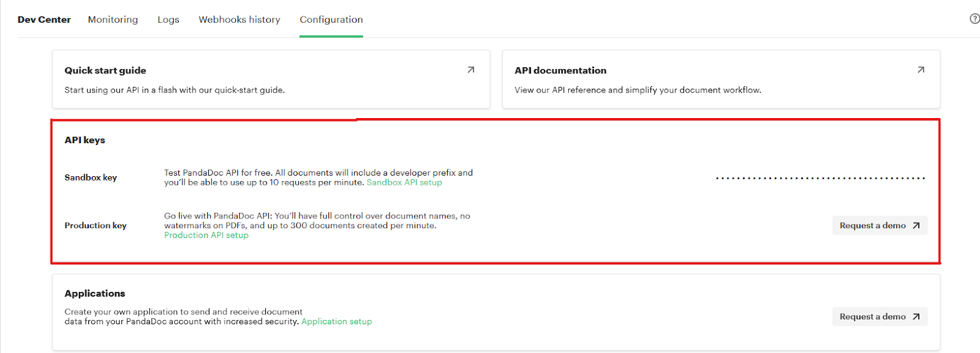The width and height of the screenshot is (980, 353).
Task: Switch to the Monitoring tab
Action: 113,20
